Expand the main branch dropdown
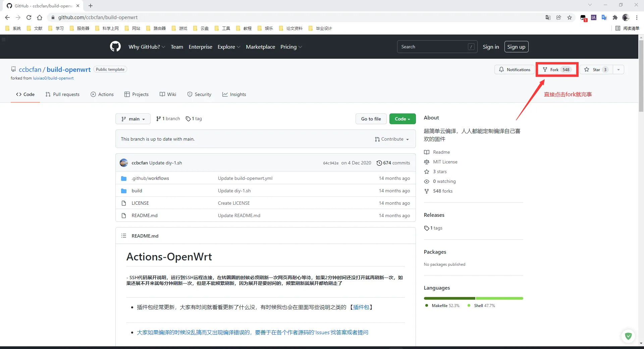The image size is (644, 349). (133, 119)
